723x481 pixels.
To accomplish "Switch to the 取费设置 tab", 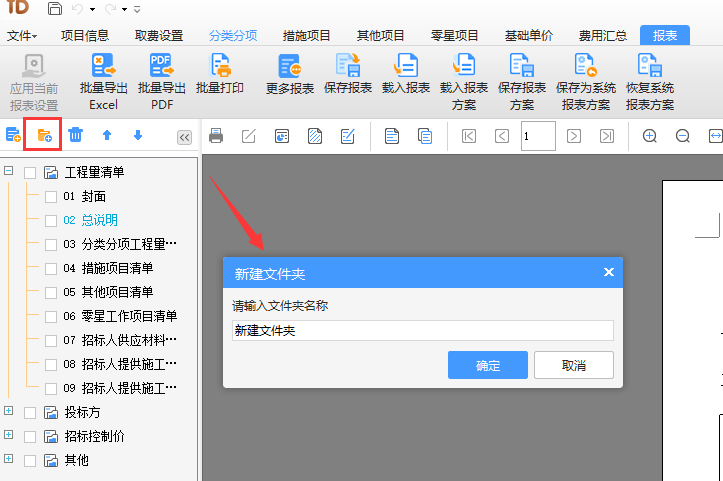I will coord(159,36).
